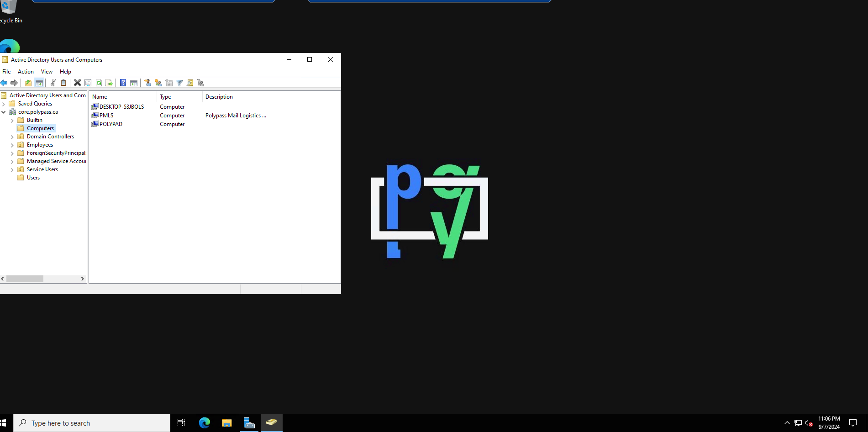Create a new organizational unit via toolbar
Screen dimensions: 868x432
click(169, 83)
